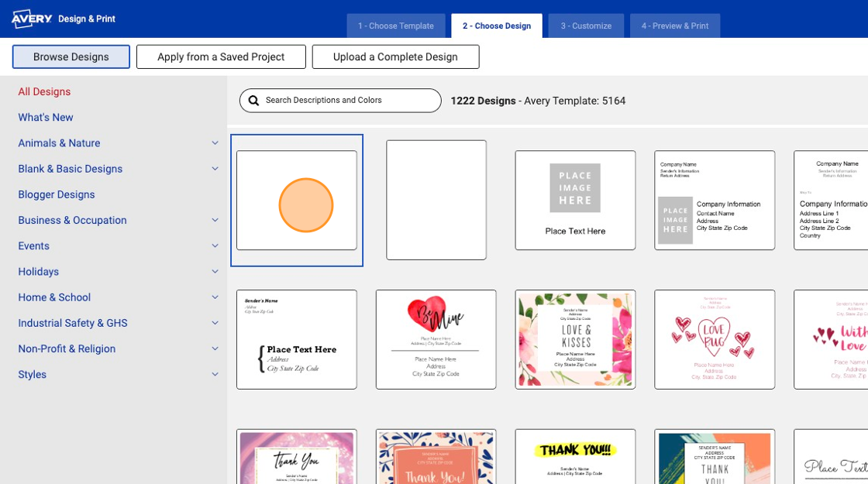Screen dimensions: 868x484
Task: Expand Animals & Nature chevron
Action: (x=215, y=142)
